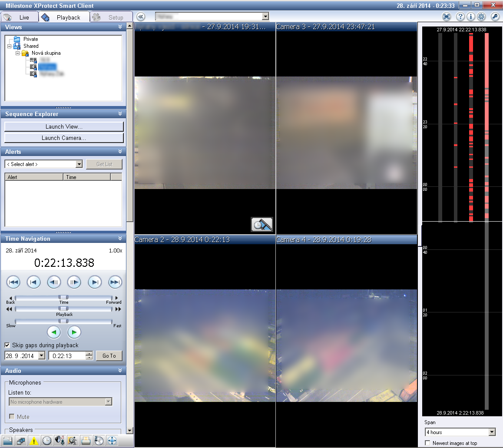Go to previous sequence
This screenshot has width=503, height=448.
pos(33,282)
